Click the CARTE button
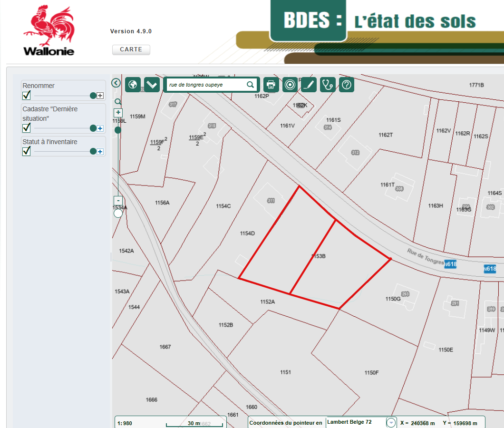The image size is (504, 428). (x=131, y=49)
